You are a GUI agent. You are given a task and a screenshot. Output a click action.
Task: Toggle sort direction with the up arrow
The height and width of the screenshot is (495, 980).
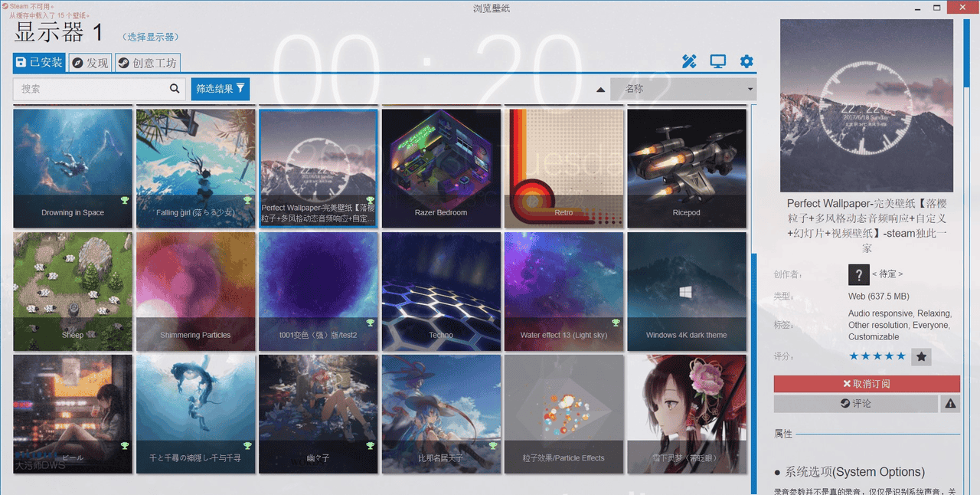point(600,90)
